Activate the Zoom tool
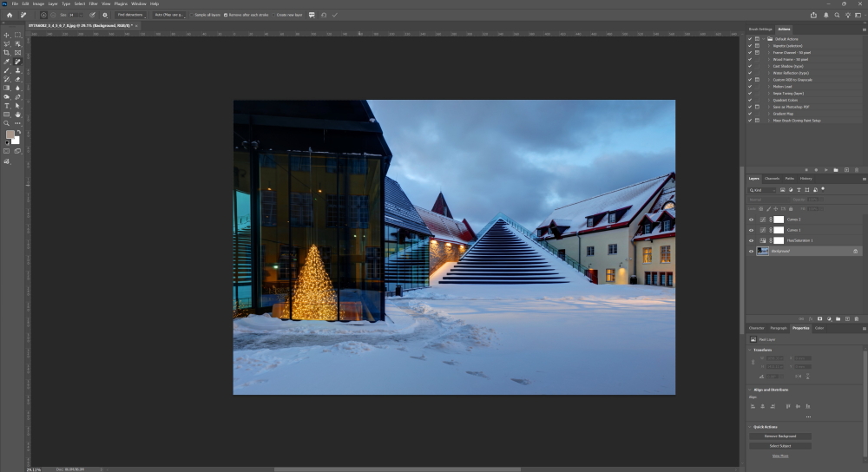The height and width of the screenshot is (472, 868). 7,123
